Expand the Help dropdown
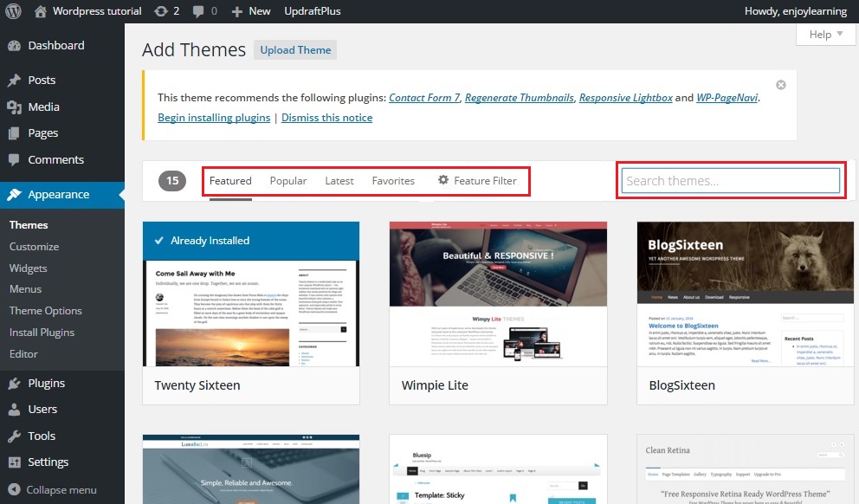This screenshot has width=859, height=504. pos(825,35)
